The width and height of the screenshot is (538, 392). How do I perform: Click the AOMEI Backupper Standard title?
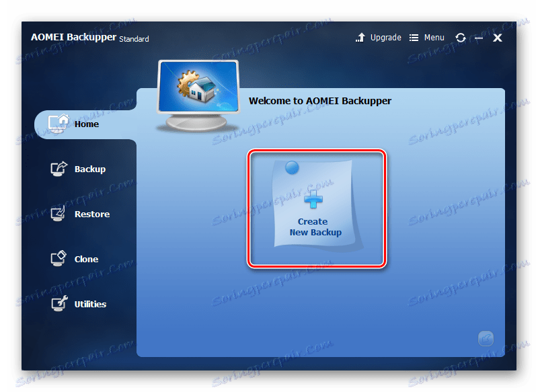click(x=90, y=38)
